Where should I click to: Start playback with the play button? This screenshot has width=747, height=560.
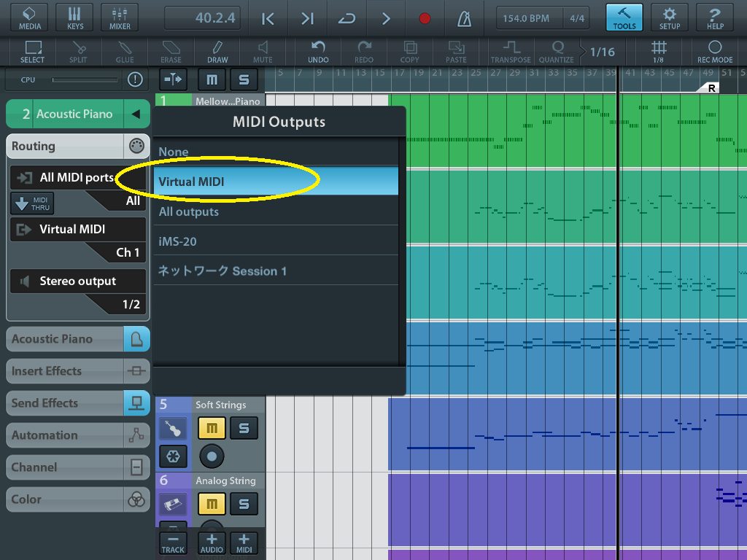point(386,18)
